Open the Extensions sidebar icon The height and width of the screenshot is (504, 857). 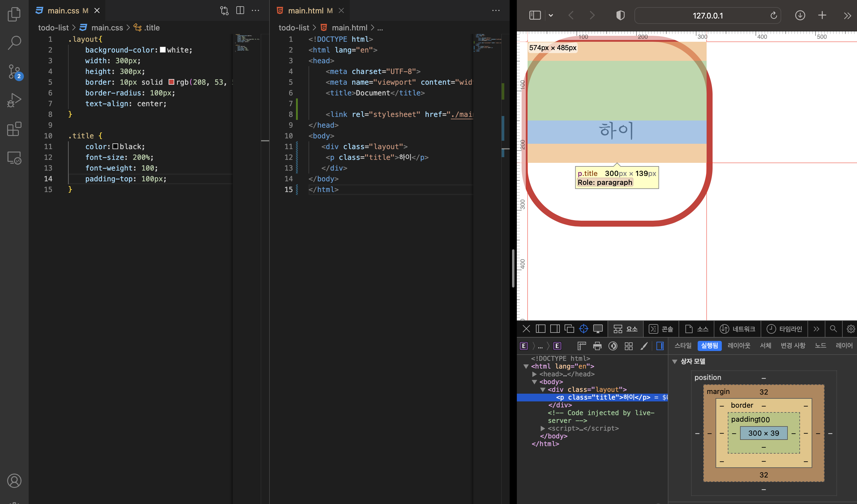(x=14, y=129)
